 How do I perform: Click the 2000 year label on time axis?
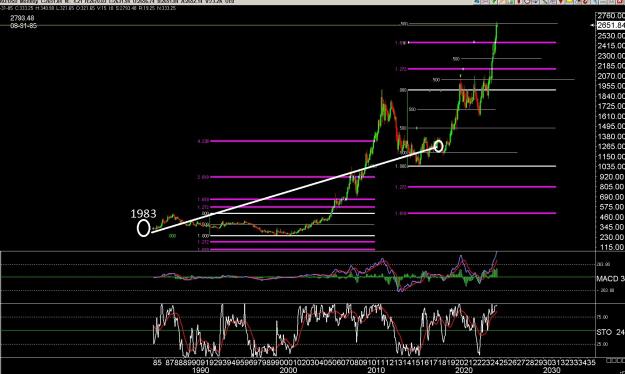[289, 370]
